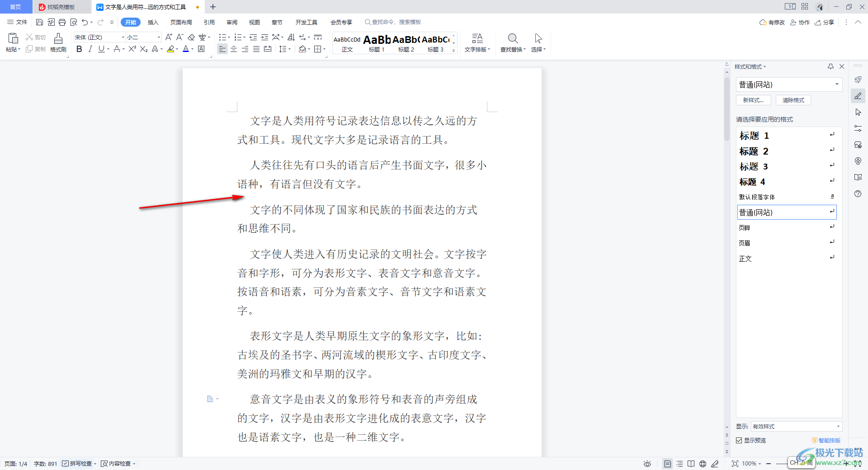Screen dimensions: 868x470
Task: Decrease paragraph indent
Action: coord(253,37)
